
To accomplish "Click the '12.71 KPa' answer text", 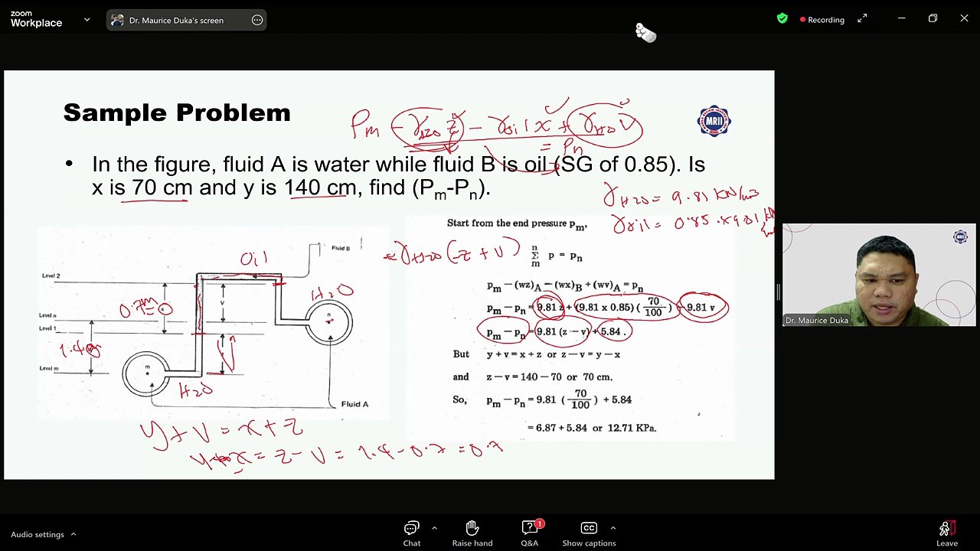I will pyautogui.click(x=632, y=428).
